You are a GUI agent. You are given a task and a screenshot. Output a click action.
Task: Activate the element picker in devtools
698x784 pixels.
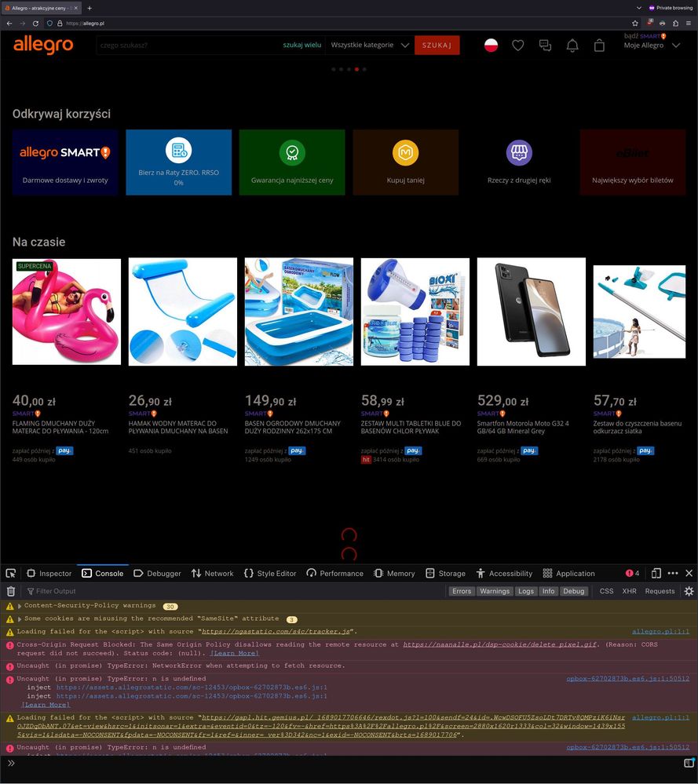[x=10, y=574]
